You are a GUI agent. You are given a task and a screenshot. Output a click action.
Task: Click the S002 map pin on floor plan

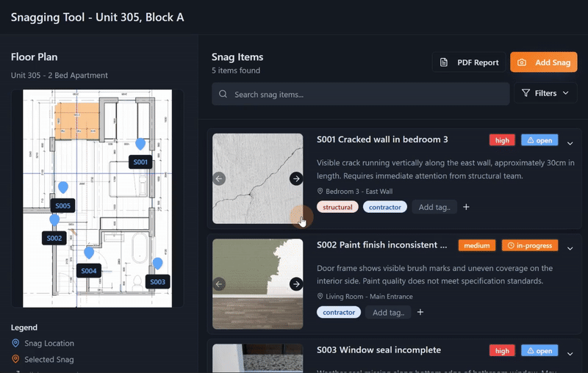pos(54,220)
